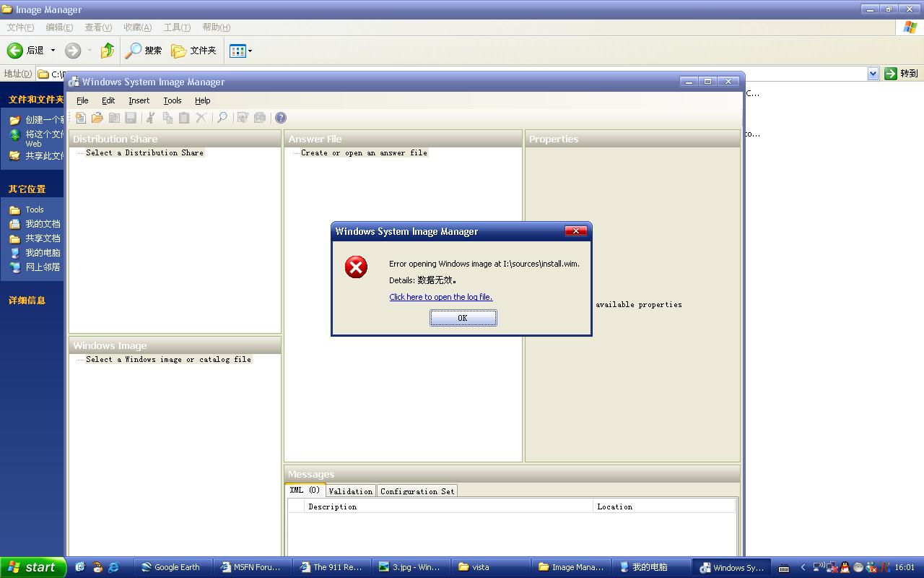The width and height of the screenshot is (924, 578).
Task: Select 'Create or open an answer file' entry
Action: tap(364, 152)
